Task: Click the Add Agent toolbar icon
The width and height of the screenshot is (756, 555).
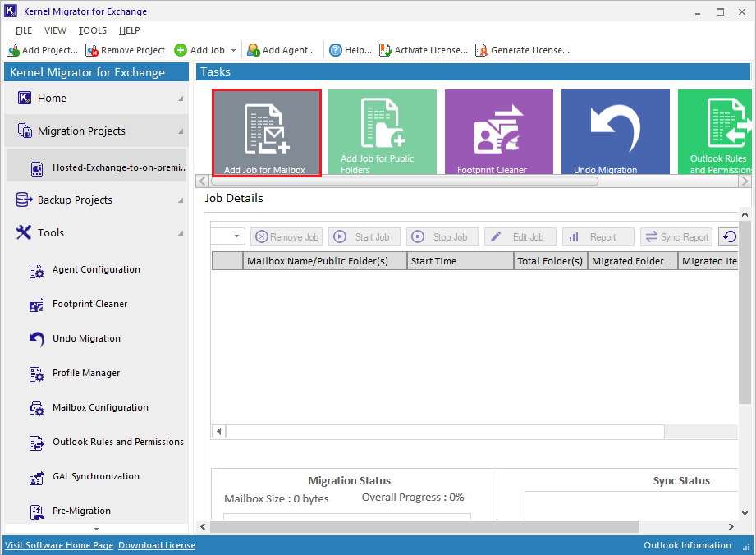Action: [253, 50]
